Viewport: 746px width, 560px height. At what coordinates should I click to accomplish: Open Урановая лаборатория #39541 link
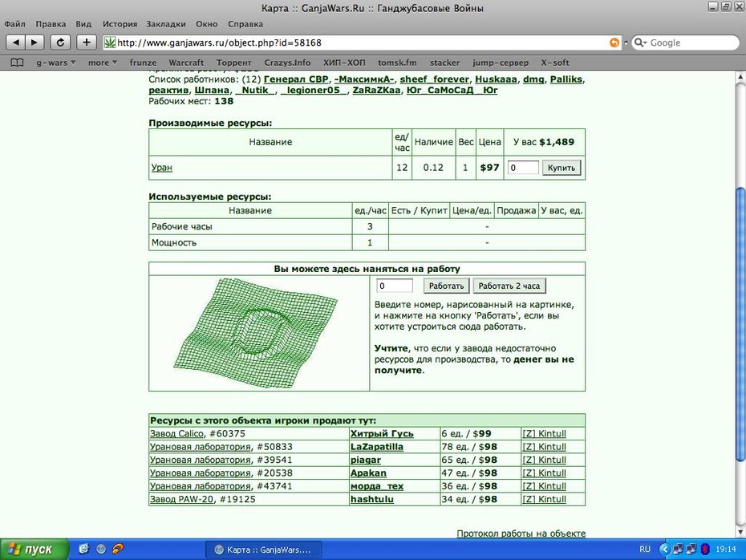tap(200, 460)
